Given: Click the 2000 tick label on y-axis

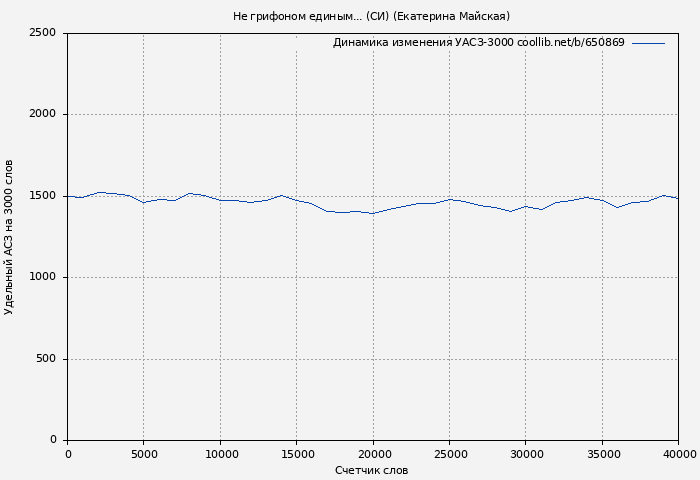Looking at the screenshot, I should pyautogui.click(x=42, y=114).
